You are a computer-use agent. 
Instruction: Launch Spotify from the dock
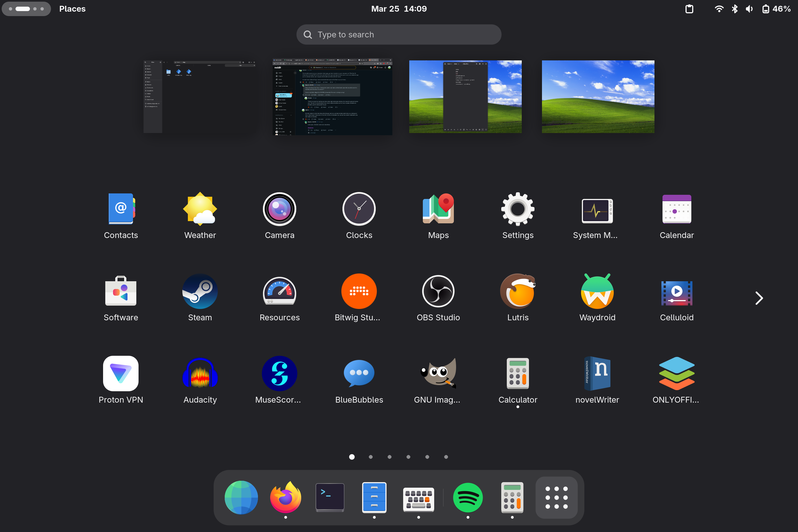(467, 497)
